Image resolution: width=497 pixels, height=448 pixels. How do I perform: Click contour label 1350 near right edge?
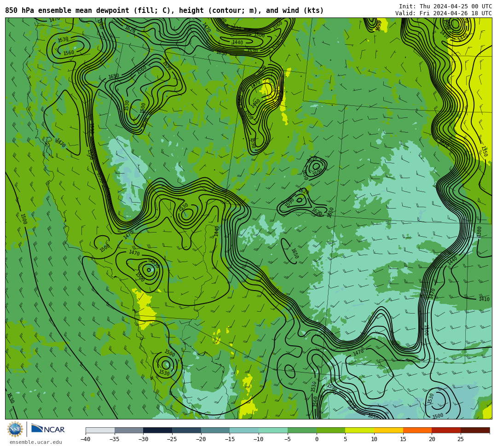(x=485, y=151)
